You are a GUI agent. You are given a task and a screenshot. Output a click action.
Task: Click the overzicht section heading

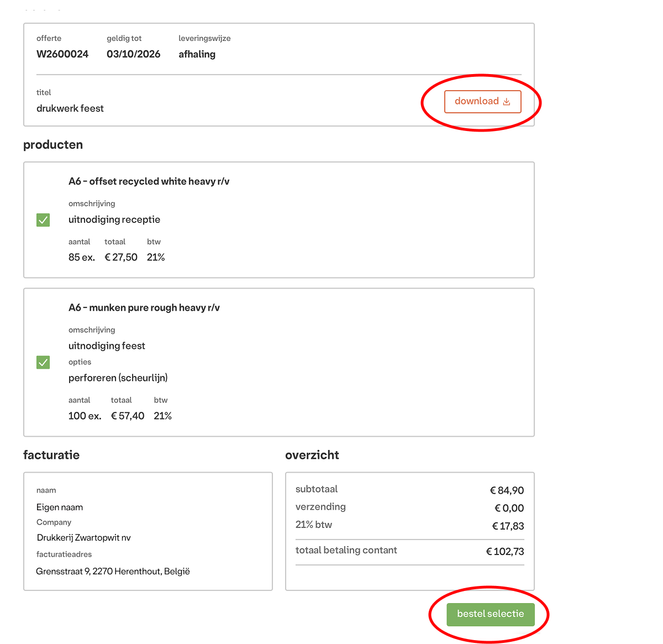click(312, 455)
